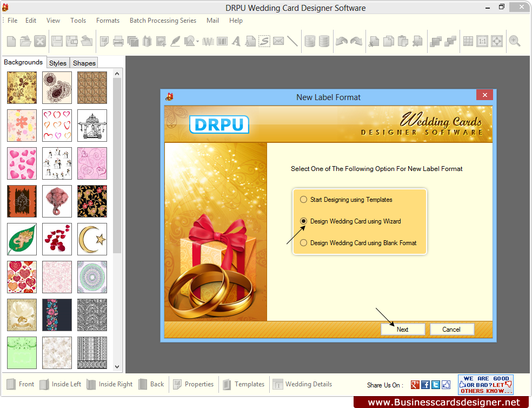532x408 pixels.
Task: Click the Bring to Front icon
Action: pos(436,42)
